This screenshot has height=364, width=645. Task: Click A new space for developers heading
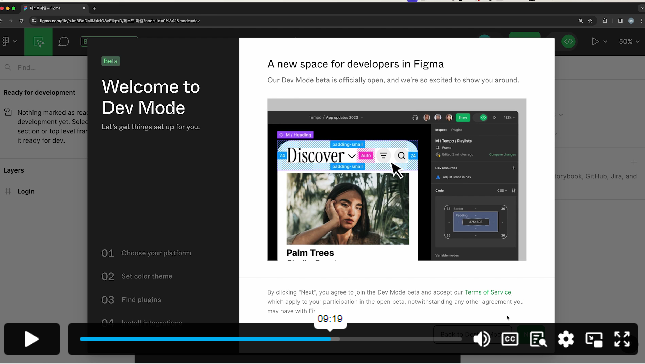(355, 64)
